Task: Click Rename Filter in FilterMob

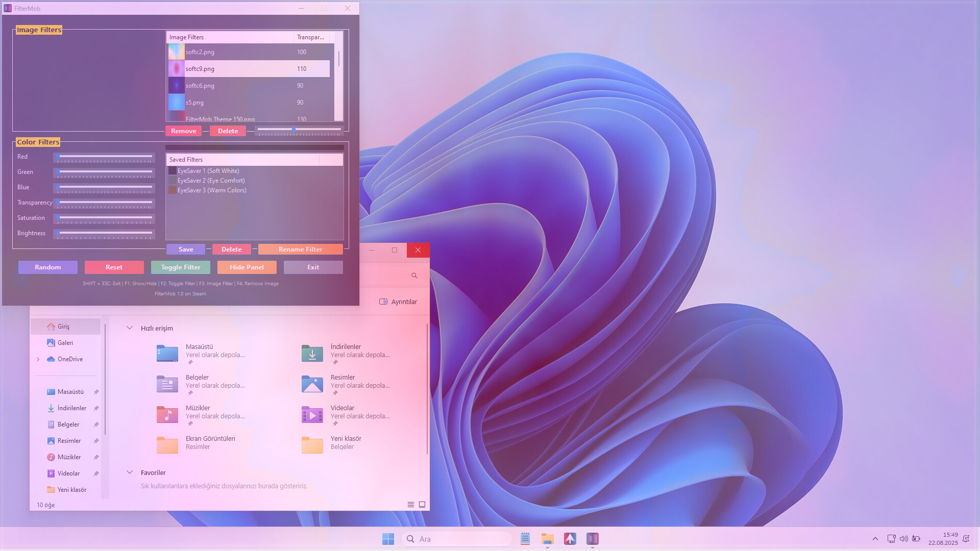Action: (x=300, y=249)
